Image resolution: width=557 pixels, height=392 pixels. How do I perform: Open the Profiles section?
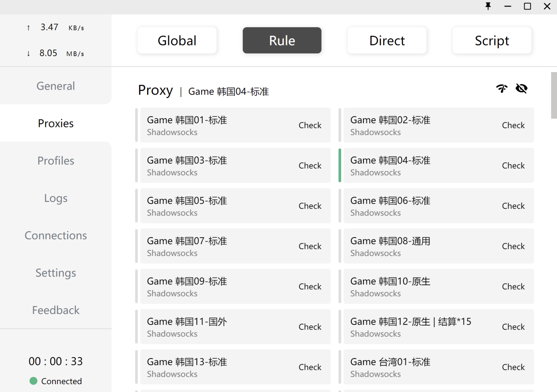[56, 161]
